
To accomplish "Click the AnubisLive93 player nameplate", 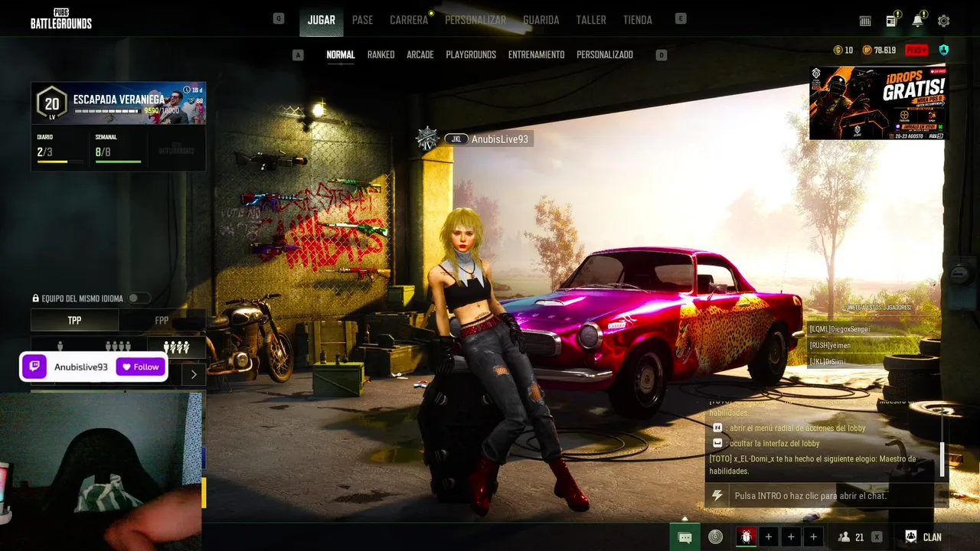I will tap(488, 139).
